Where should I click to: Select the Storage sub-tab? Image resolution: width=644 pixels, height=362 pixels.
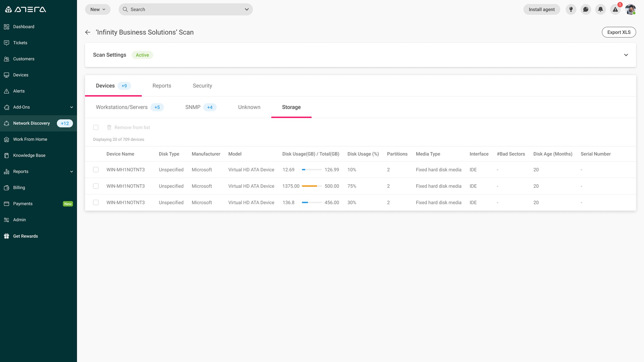click(x=291, y=107)
